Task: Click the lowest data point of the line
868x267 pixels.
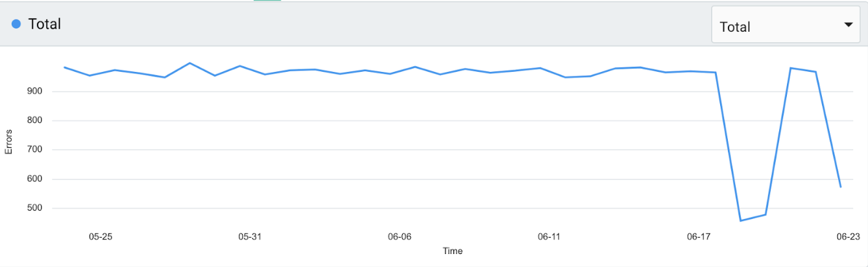Action: pos(740,221)
